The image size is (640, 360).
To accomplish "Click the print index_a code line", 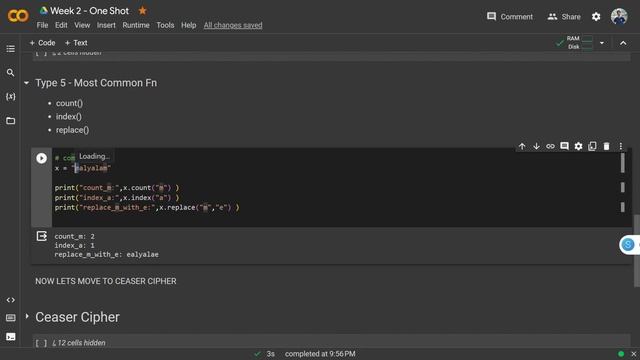I will pyautogui.click(x=117, y=198).
